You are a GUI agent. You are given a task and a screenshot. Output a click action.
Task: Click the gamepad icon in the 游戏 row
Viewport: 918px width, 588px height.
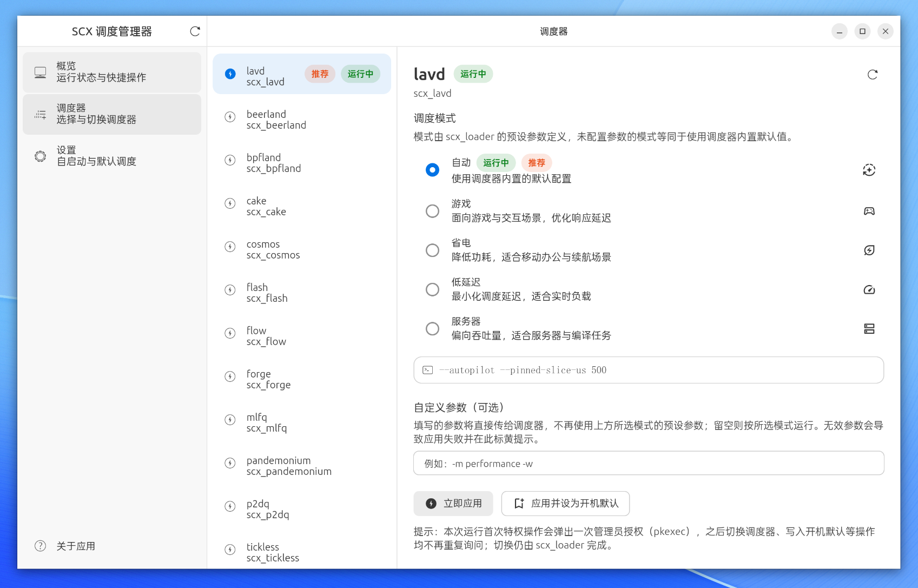pos(869,211)
